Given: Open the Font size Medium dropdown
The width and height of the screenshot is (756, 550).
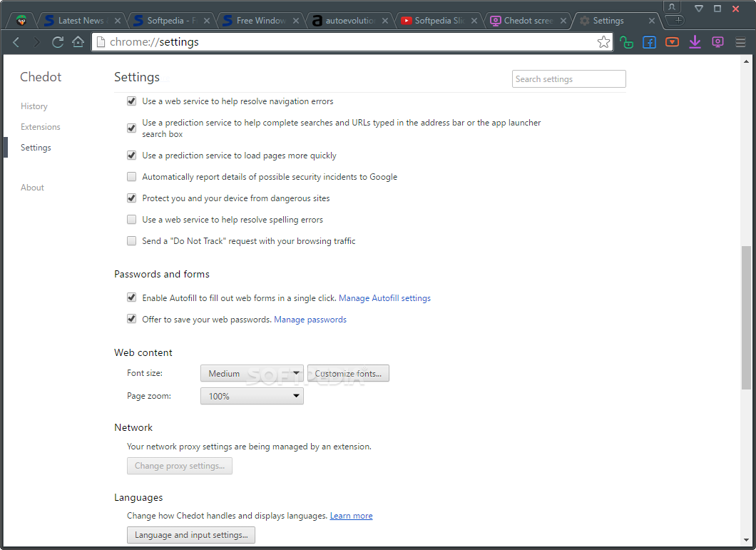Looking at the screenshot, I should click(252, 373).
